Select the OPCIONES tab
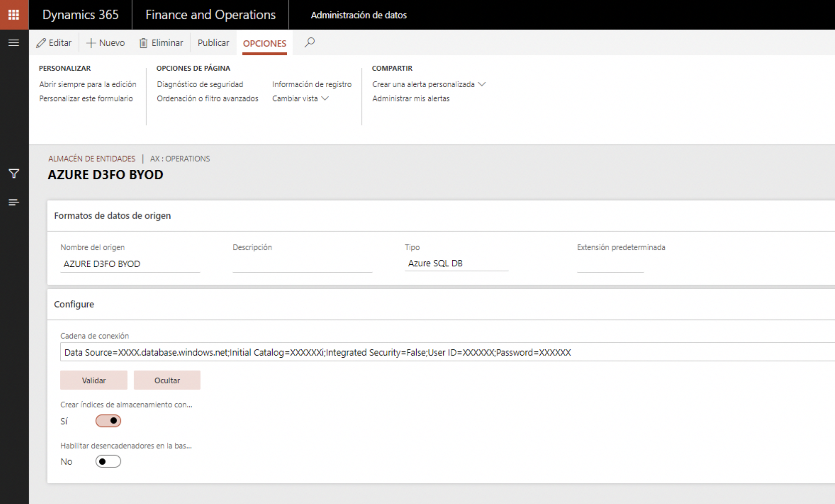 [x=265, y=43]
